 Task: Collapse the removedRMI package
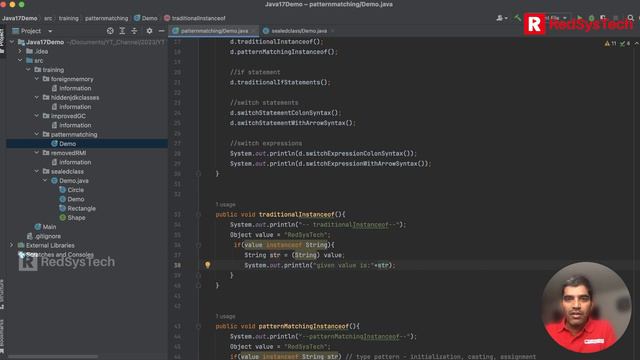[x=37, y=153]
